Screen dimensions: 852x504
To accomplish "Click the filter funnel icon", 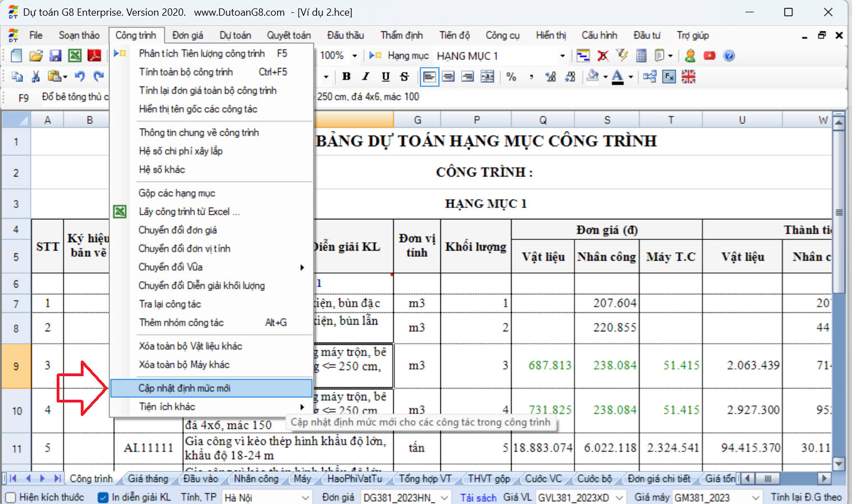I will (622, 56).
